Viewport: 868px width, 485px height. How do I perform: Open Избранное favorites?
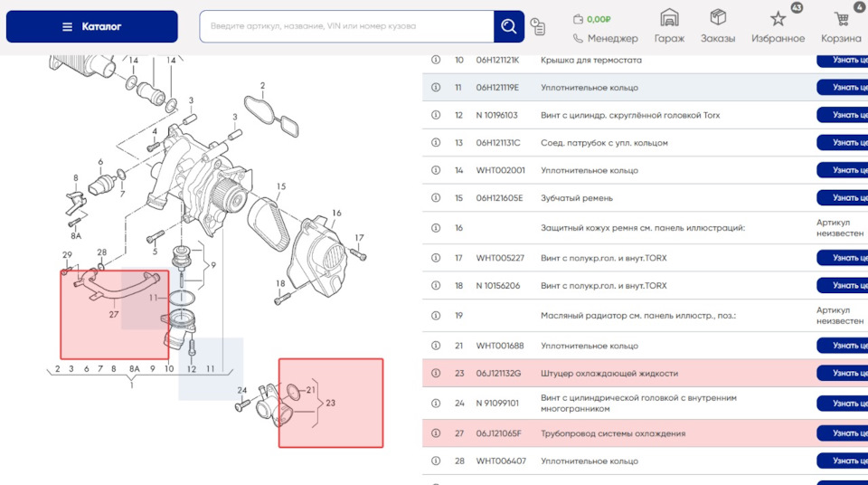pyautogui.click(x=778, y=27)
